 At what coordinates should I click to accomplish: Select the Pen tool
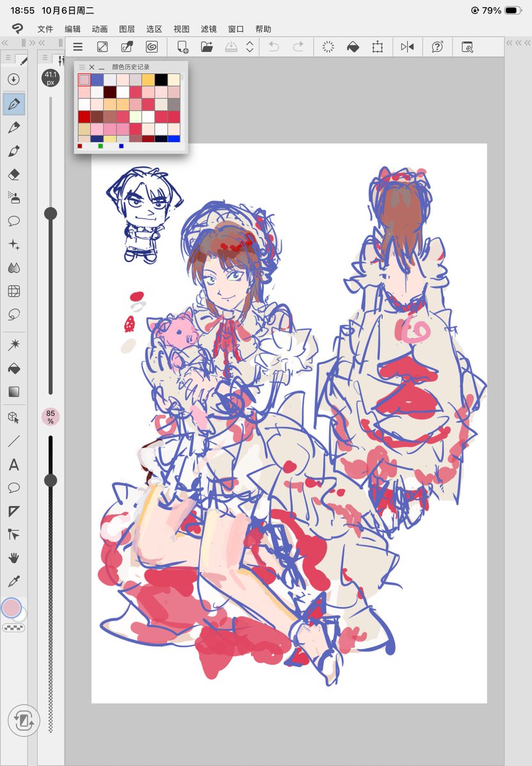[13, 103]
